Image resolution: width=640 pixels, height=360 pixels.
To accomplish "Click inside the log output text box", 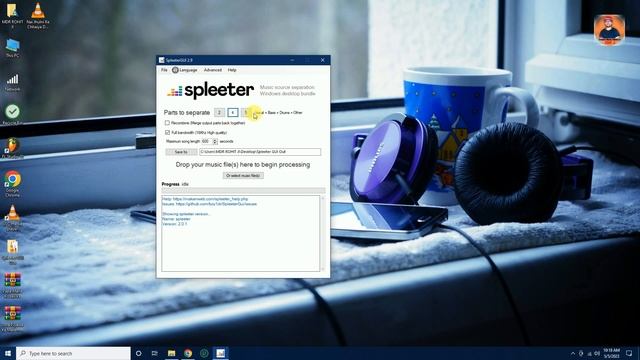I will coord(240,233).
